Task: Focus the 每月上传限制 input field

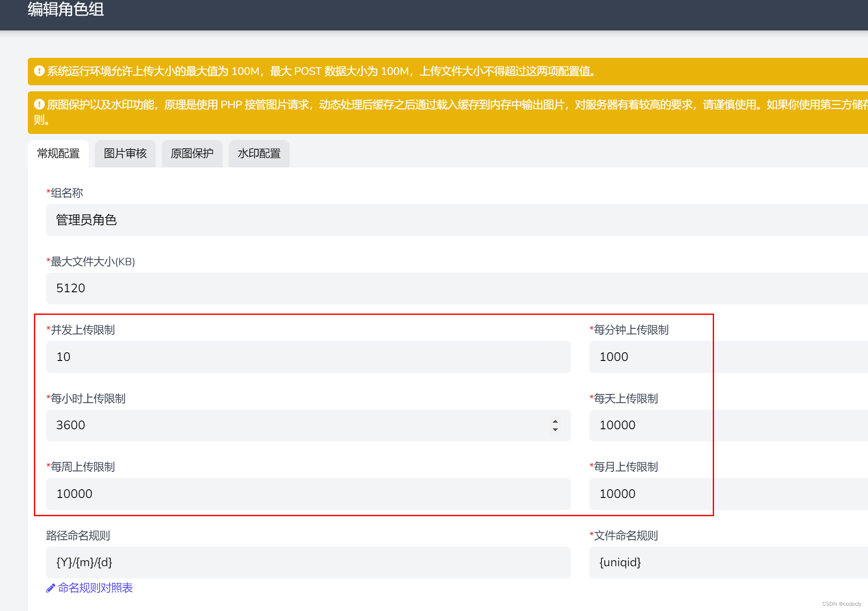Action: pos(728,494)
